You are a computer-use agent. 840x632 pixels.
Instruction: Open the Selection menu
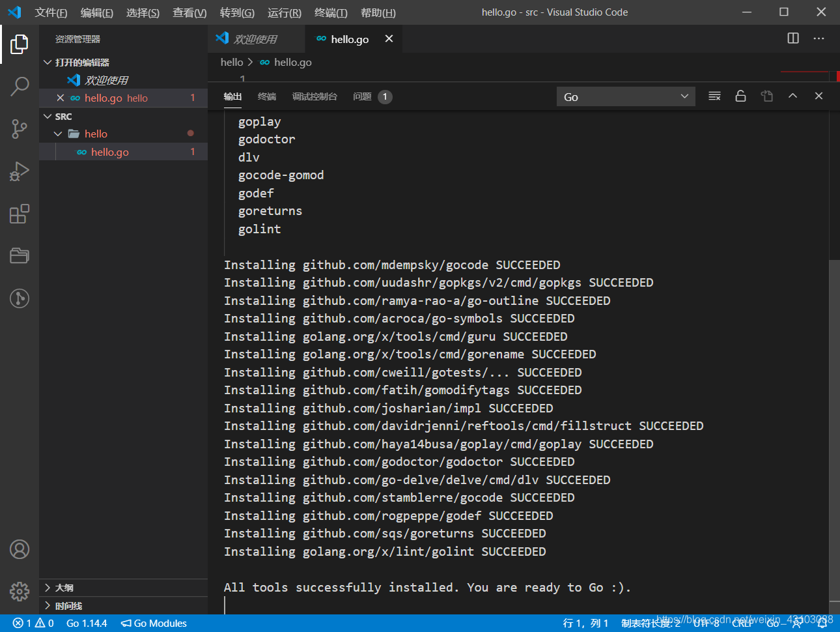143,12
